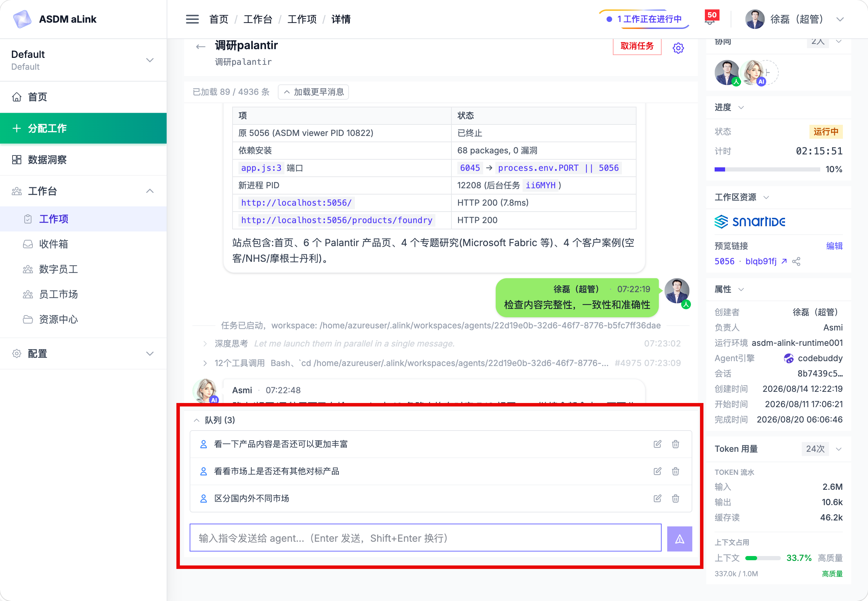Expand the 深度思考 entry
This screenshot has width=868, height=601.
205,343
